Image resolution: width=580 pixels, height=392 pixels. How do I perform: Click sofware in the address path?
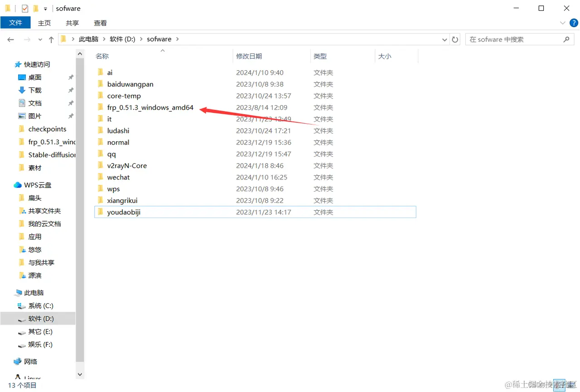[159, 39]
